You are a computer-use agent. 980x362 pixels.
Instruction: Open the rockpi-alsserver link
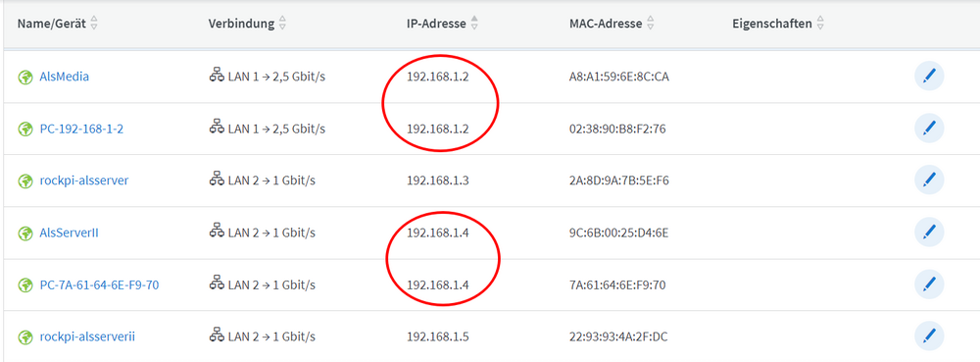point(83,181)
